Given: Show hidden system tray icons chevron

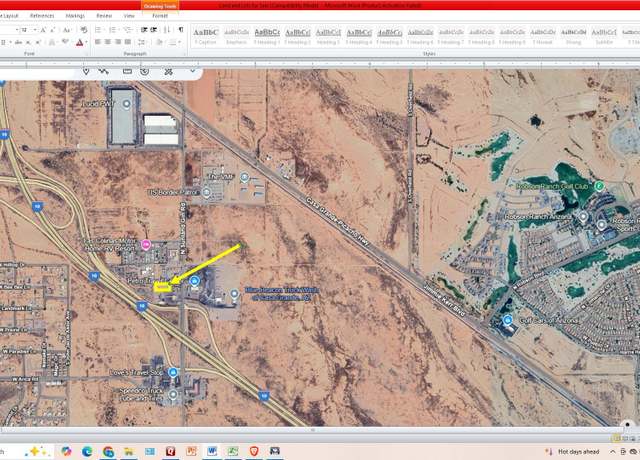Looking at the screenshot, I should [613, 451].
